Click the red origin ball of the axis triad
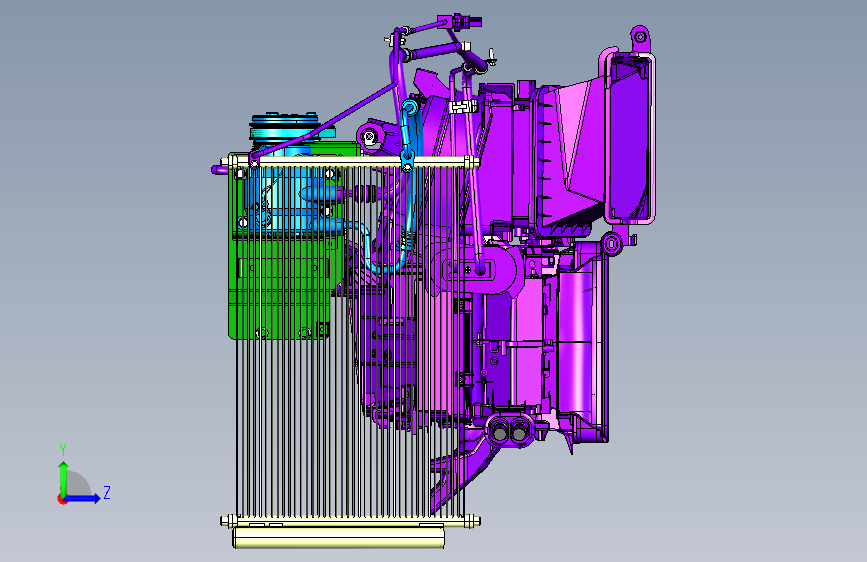 [x=62, y=499]
